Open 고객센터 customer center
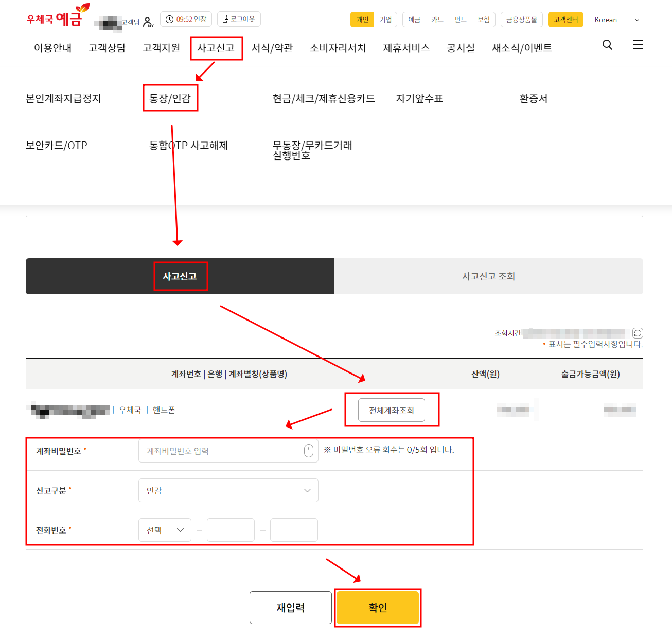 pos(565,19)
